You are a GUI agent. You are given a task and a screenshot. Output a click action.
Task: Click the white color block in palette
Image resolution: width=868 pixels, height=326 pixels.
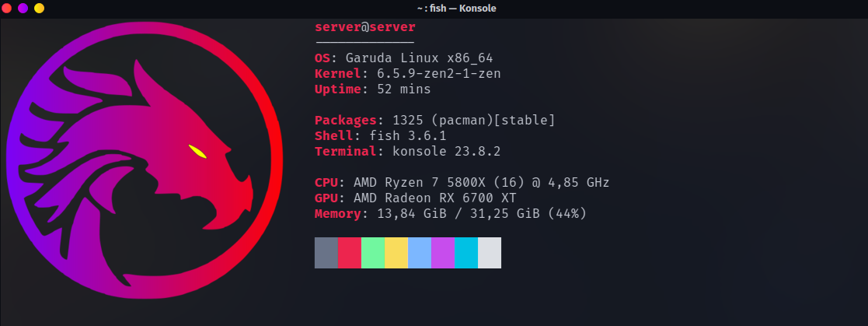[490, 253]
